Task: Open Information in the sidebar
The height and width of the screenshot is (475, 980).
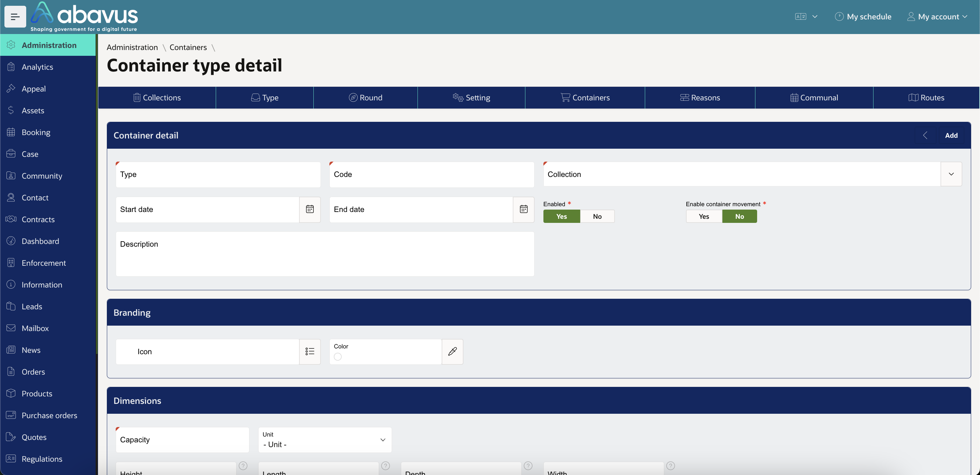Action: pyautogui.click(x=48, y=284)
